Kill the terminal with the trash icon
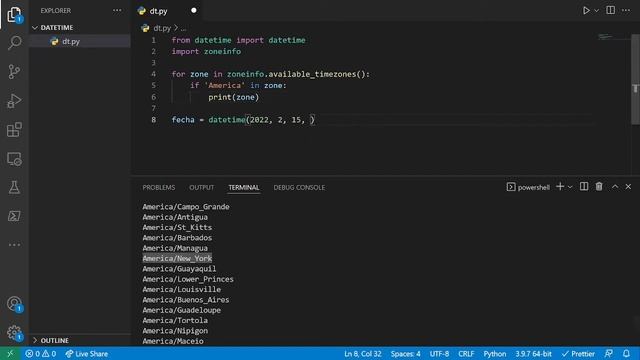Viewport: 640px width, 360px height. (x=599, y=187)
